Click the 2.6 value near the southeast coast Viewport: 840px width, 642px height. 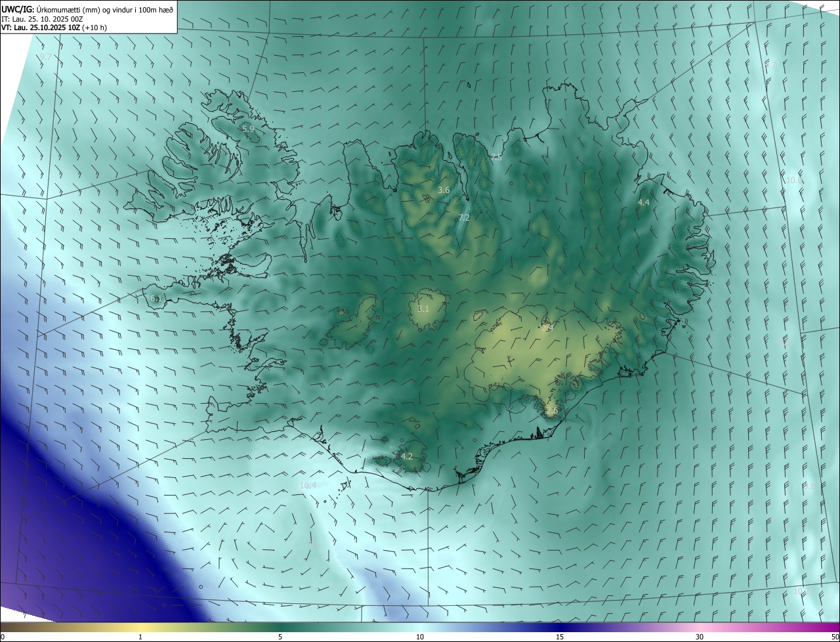point(552,412)
